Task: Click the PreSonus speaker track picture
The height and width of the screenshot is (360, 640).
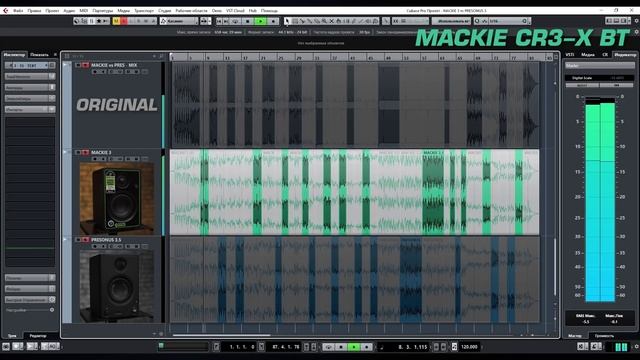Action: pos(117,286)
